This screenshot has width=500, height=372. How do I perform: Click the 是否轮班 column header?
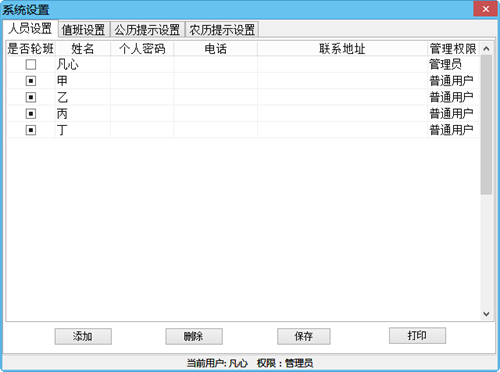(x=31, y=49)
